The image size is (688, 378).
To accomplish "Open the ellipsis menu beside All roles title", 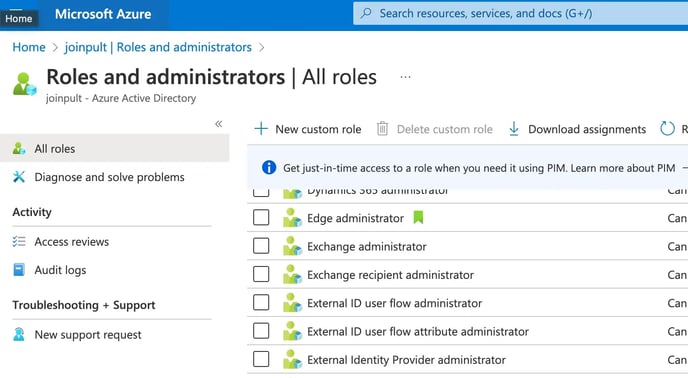I will (x=405, y=77).
